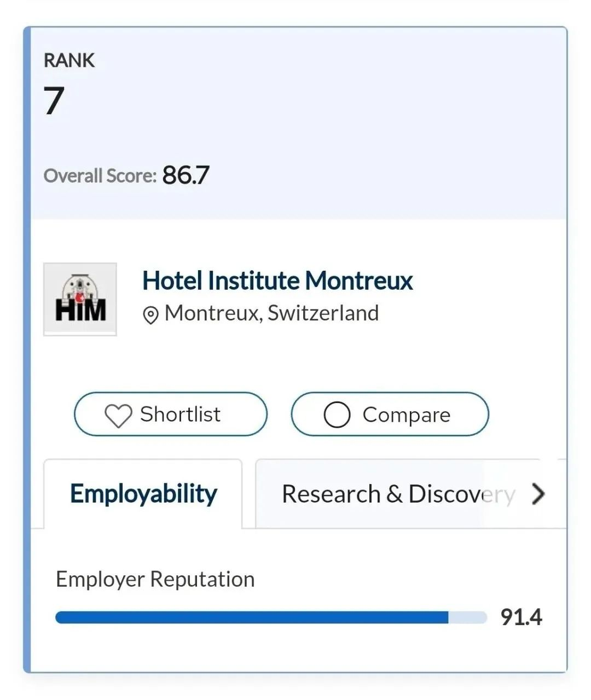This screenshot has width=591, height=700.
Task: Click the 91.4 reputation score
Action: point(521,617)
